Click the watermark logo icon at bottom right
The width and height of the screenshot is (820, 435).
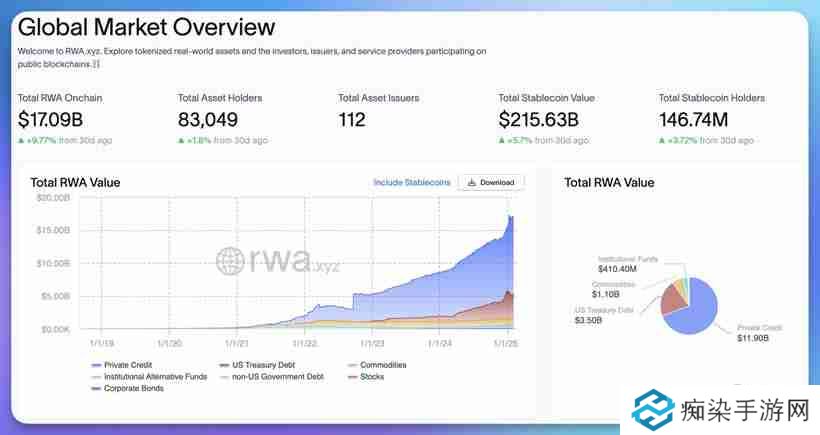pos(654,410)
